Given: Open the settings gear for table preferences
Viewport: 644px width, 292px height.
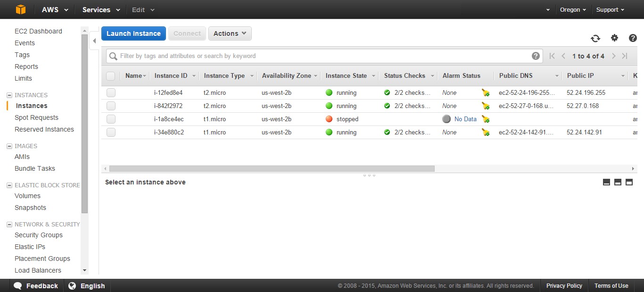Looking at the screenshot, I should pyautogui.click(x=614, y=38).
